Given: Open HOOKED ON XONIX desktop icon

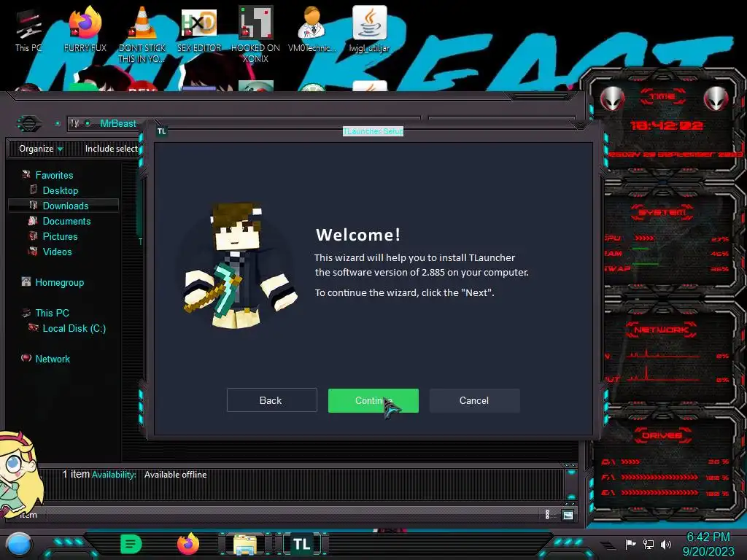Looking at the screenshot, I should click(255, 34).
